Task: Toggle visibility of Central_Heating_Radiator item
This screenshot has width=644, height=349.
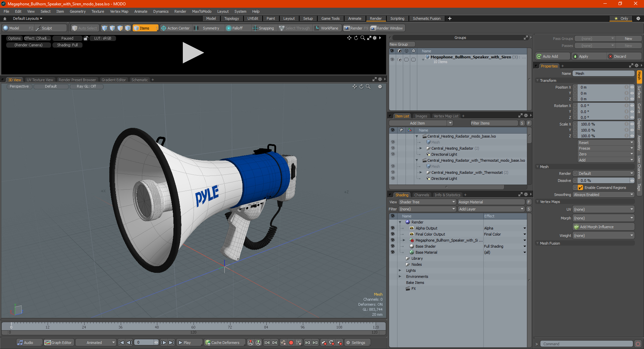Action: pyautogui.click(x=393, y=148)
